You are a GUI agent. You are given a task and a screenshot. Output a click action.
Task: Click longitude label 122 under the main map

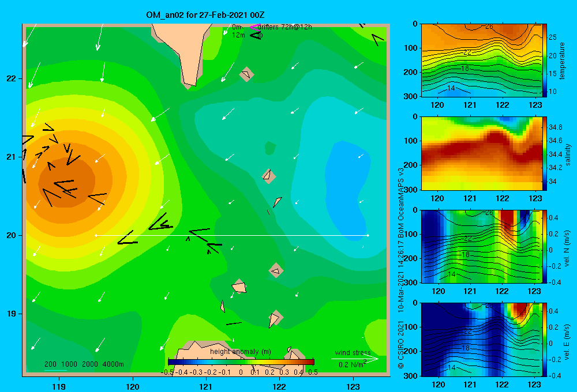tap(279, 386)
